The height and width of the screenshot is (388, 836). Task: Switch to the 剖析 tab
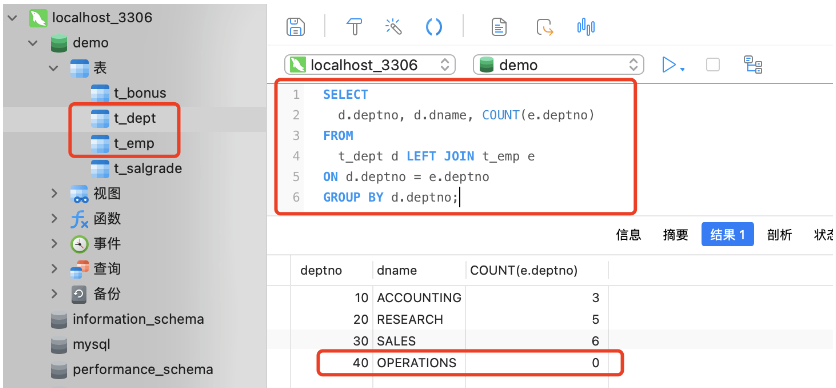(x=779, y=235)
